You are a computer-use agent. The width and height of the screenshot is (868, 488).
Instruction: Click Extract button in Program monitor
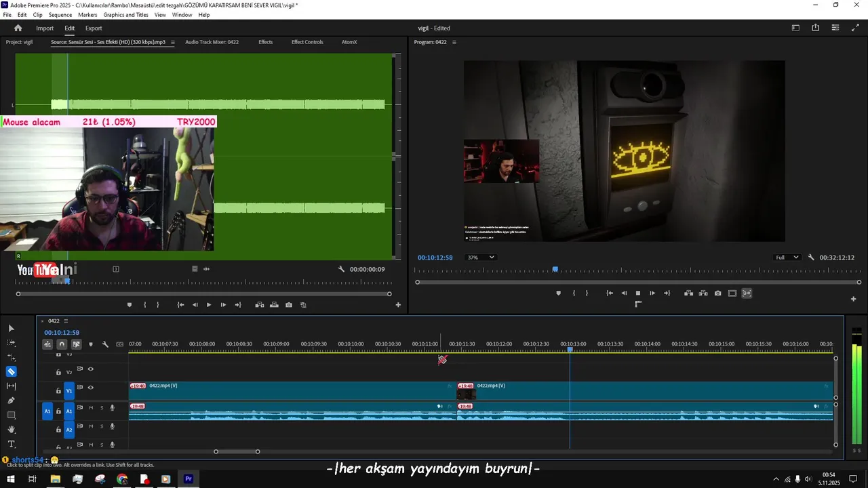(703, 293)
